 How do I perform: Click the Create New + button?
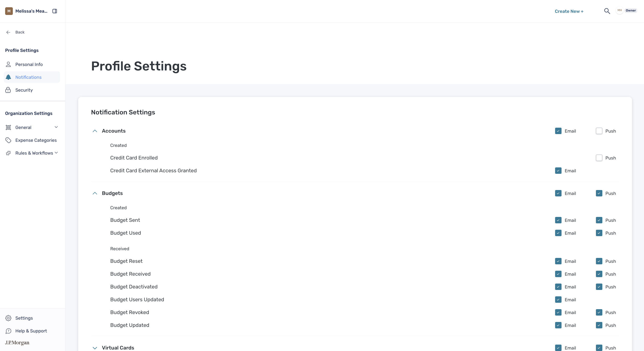569,11
